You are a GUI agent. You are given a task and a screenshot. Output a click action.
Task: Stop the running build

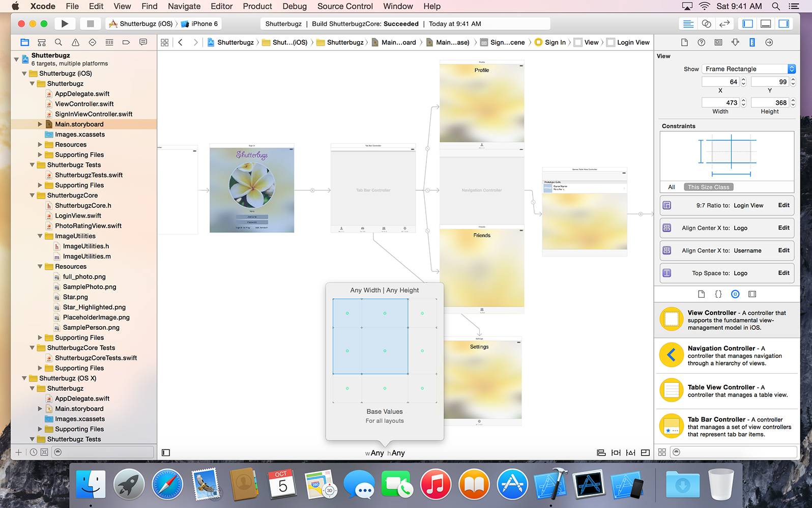(90, 23)
